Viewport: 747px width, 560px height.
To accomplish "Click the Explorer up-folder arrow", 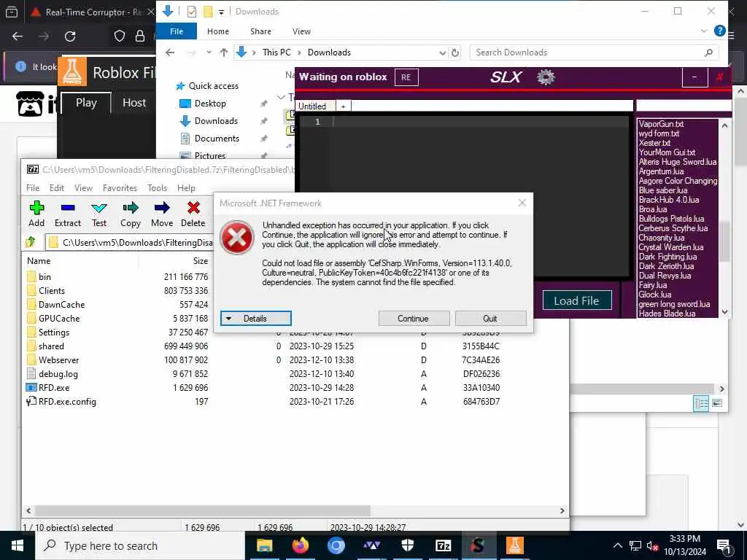I will click(223, 52).
